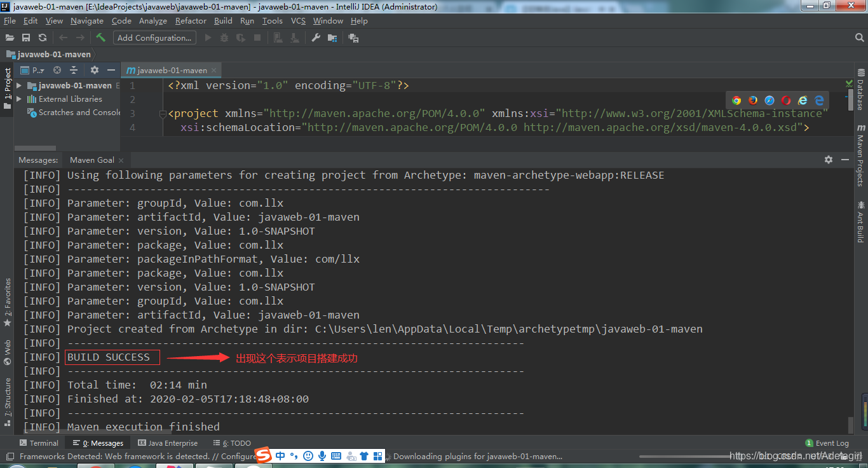This screenshot has height=468, width=868.
Task: Open the Favorites side tab
Action: [x=8, y=303]
